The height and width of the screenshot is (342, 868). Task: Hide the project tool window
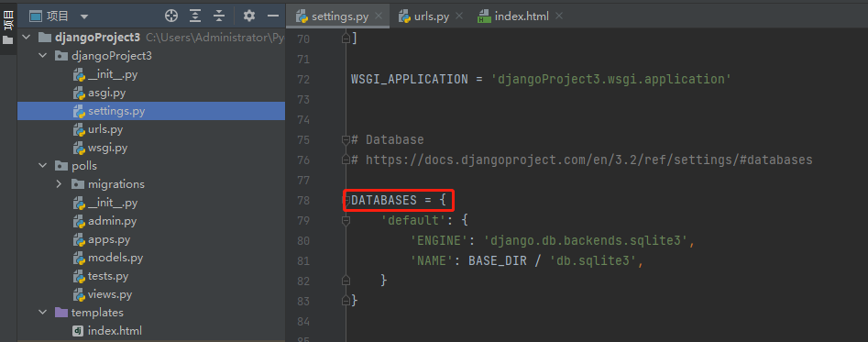coord(273,17)
